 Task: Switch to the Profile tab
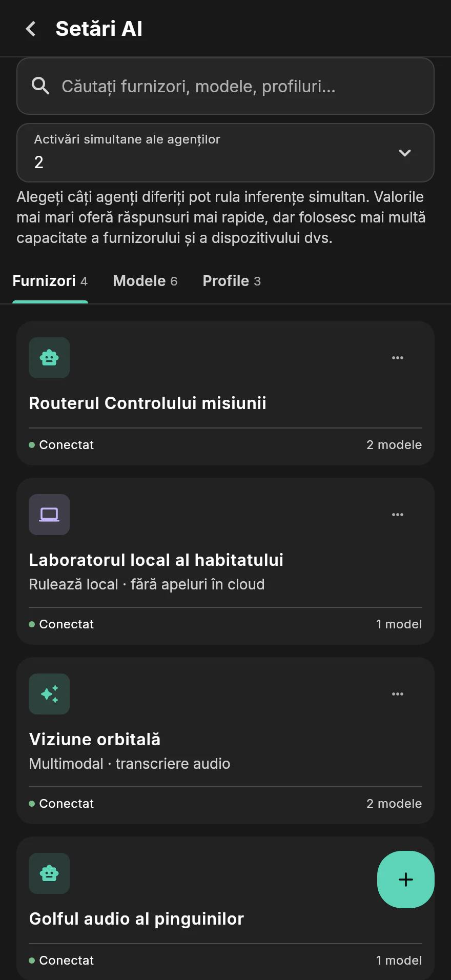[232, 281]
